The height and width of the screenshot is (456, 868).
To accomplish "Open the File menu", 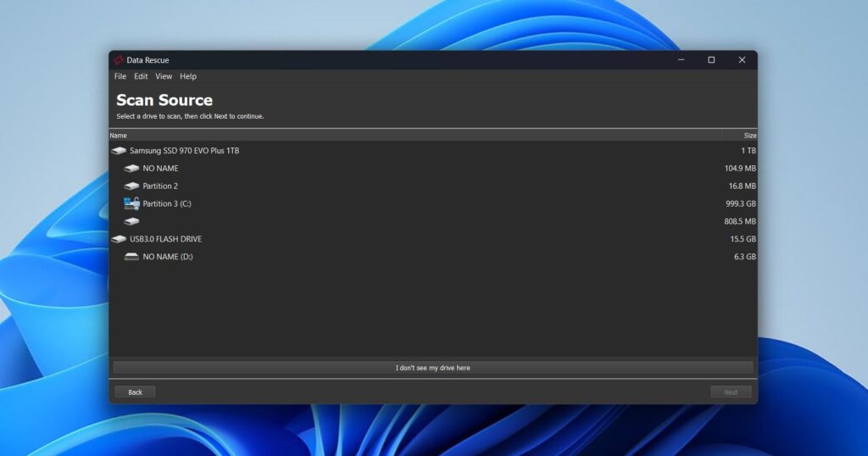I will 120,76.
